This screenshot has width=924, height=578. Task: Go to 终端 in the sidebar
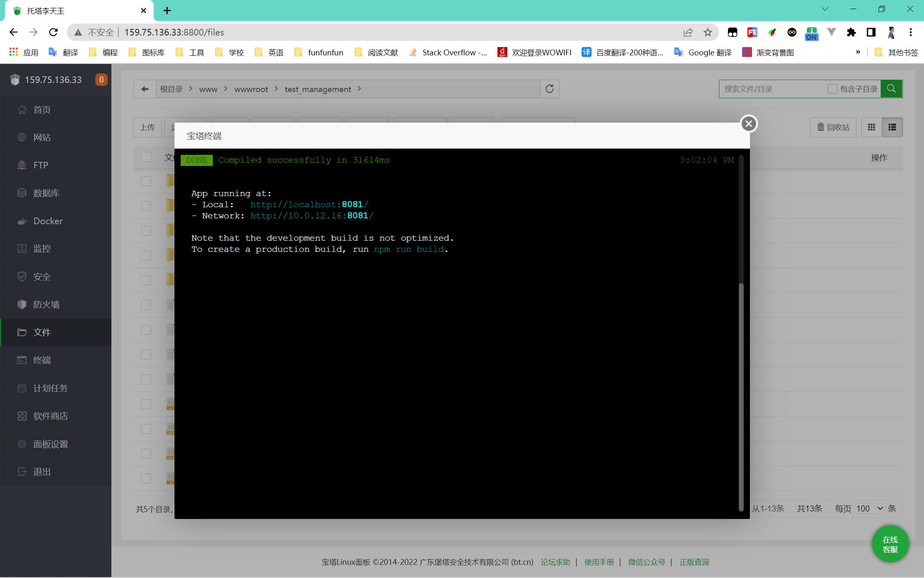point(42,360)
